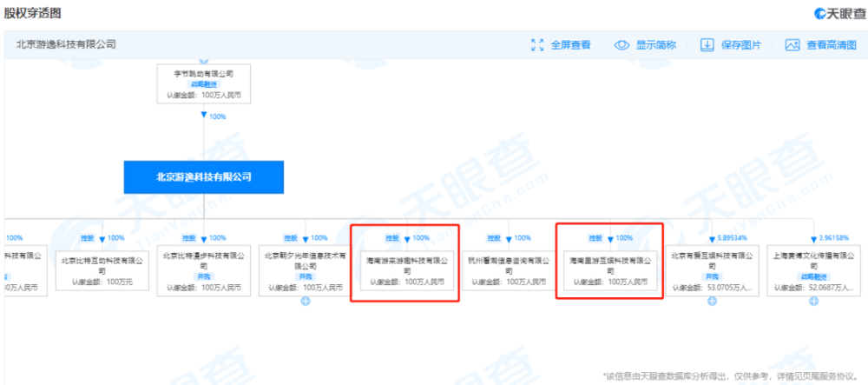Open 查看高清图 high-resolution image
This screenshot has width=868, height=385.
tap(820, 45)
